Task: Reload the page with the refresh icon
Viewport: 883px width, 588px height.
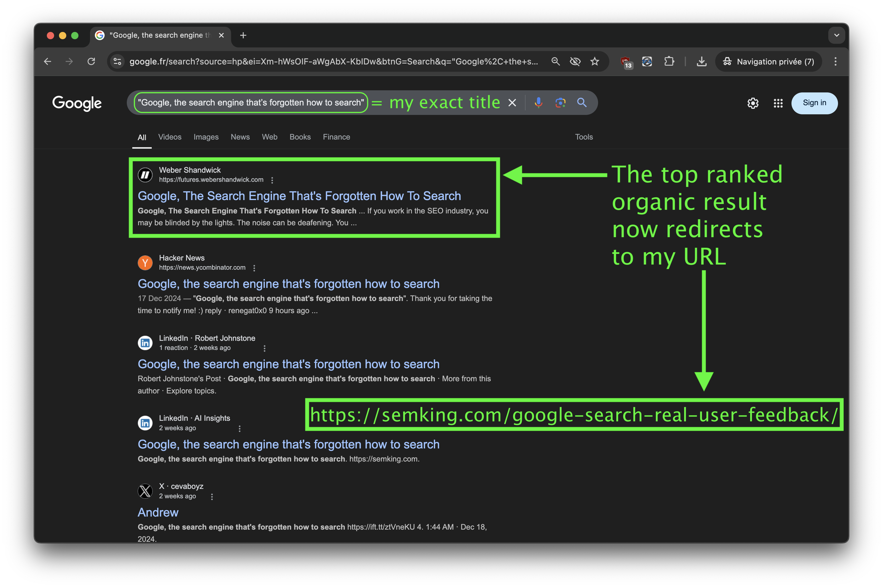Action: point(91,61)
